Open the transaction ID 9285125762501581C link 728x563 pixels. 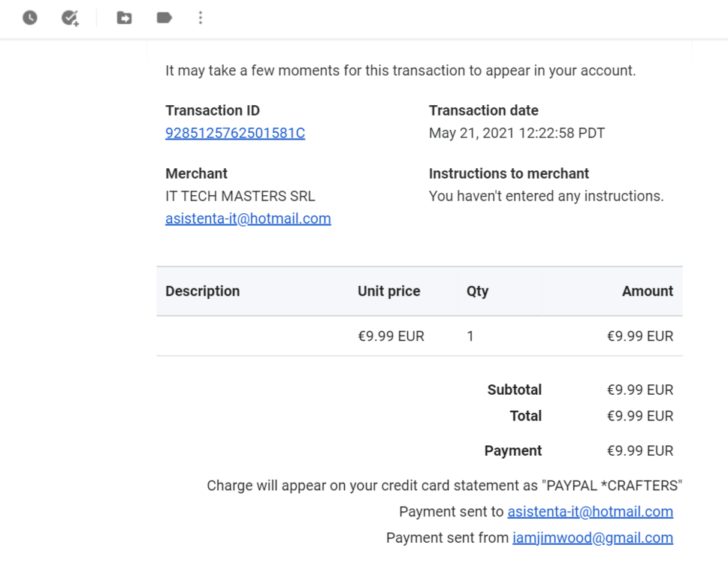pyautogui.click(x=235, y=134)
